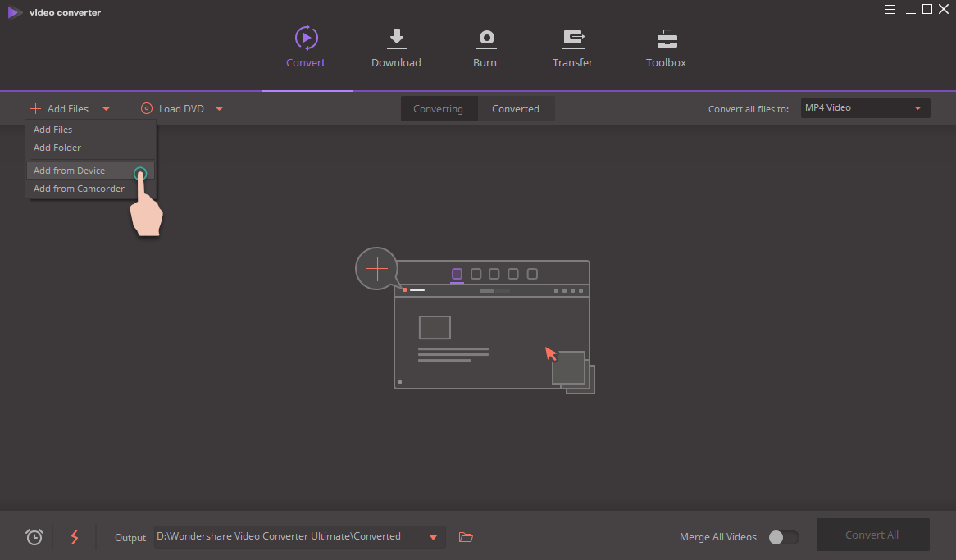
Task: Open the Download section icon
Action: (x=396, y=38)
